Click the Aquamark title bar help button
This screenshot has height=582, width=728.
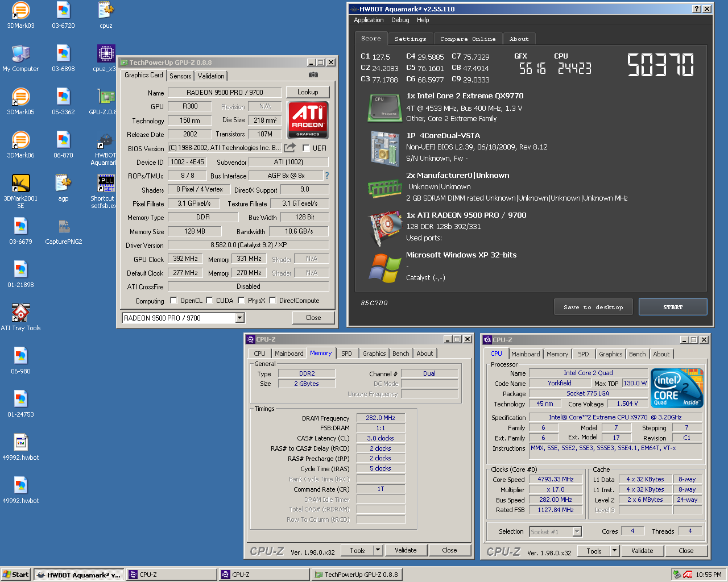pyautogui.click(x=697, y=9)
